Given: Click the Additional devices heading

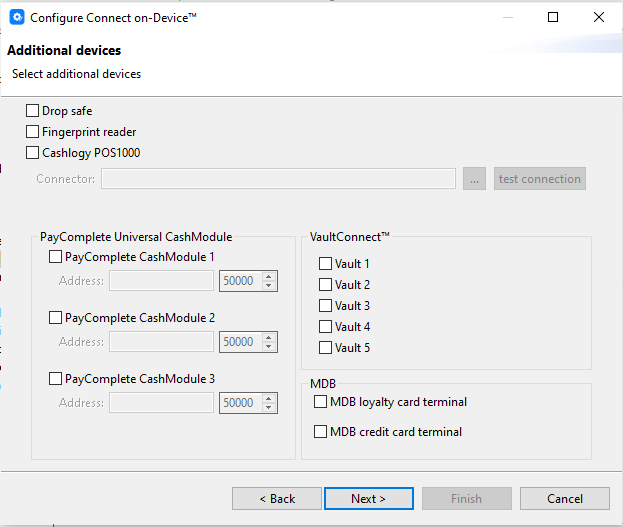Looking at the screenshot, I should (x=64, y=50).
